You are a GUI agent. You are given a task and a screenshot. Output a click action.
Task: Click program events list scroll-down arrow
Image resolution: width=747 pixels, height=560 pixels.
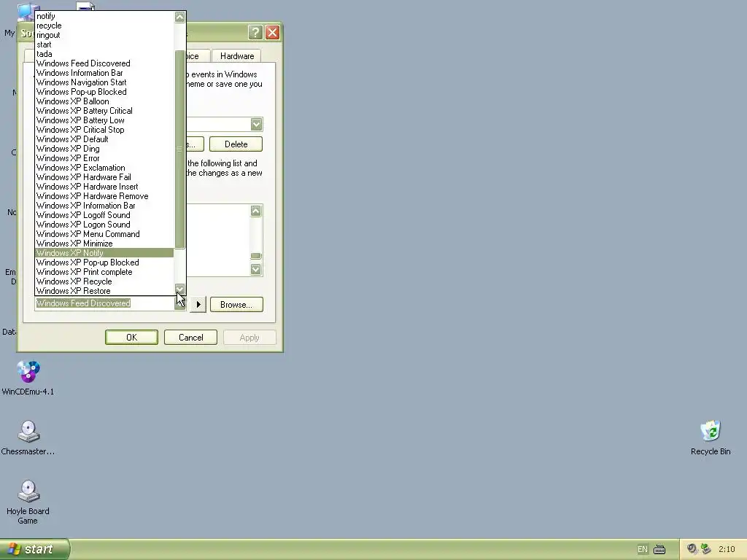(256, 270)
